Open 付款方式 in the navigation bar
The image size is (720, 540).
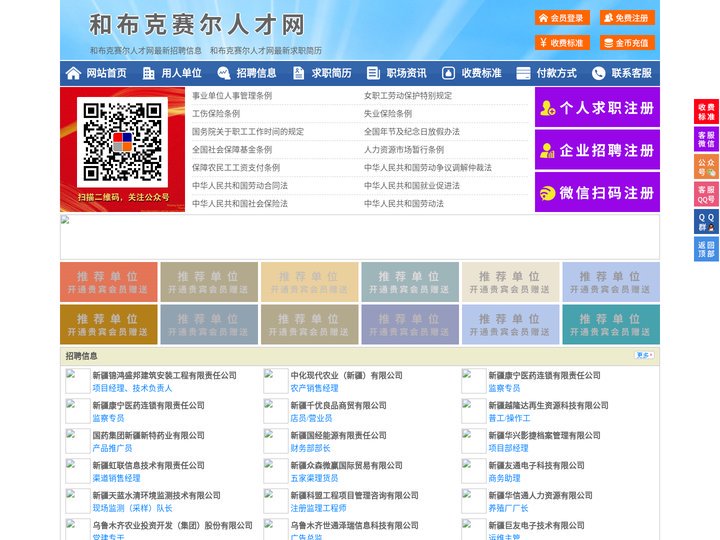pos(557,73)
